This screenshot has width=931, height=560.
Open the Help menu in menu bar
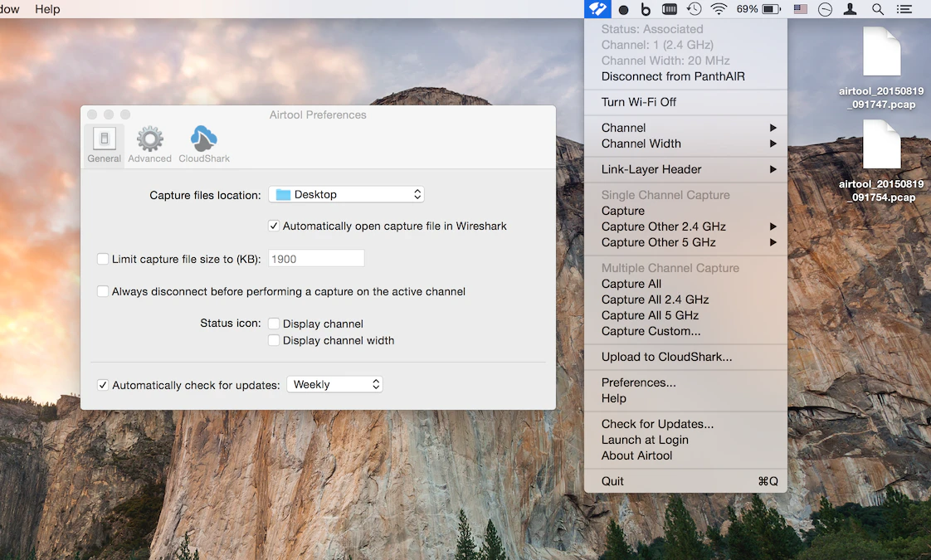(x=47, y=9)
